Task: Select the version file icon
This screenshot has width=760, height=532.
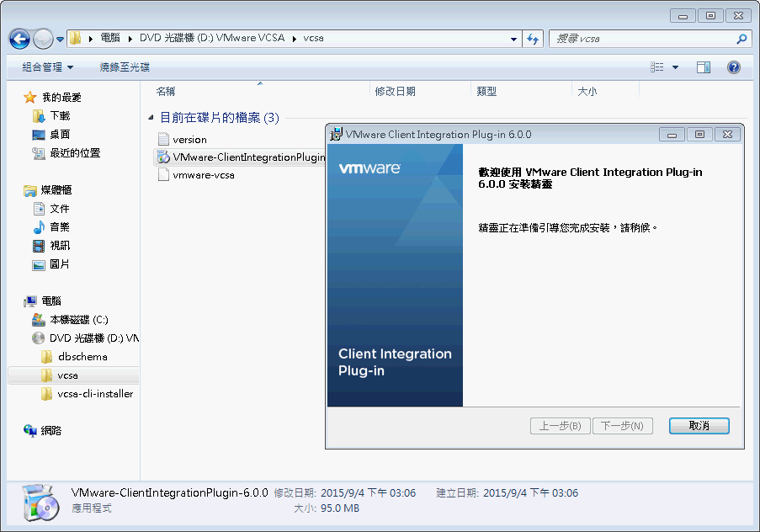Action: tap(164, 139)
